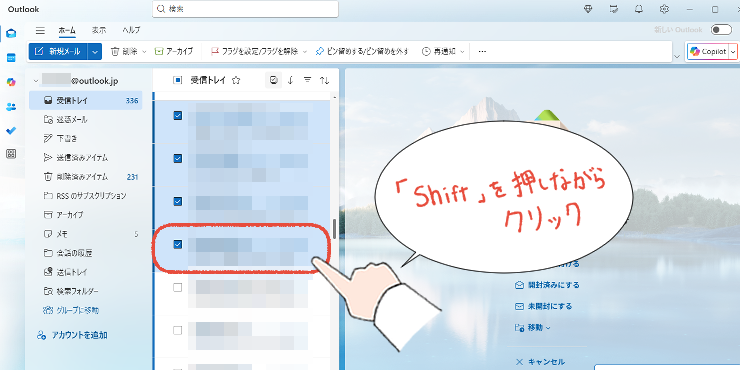
Task: Open the 移動 dropdown in reading pane
Action: (533, 328)
